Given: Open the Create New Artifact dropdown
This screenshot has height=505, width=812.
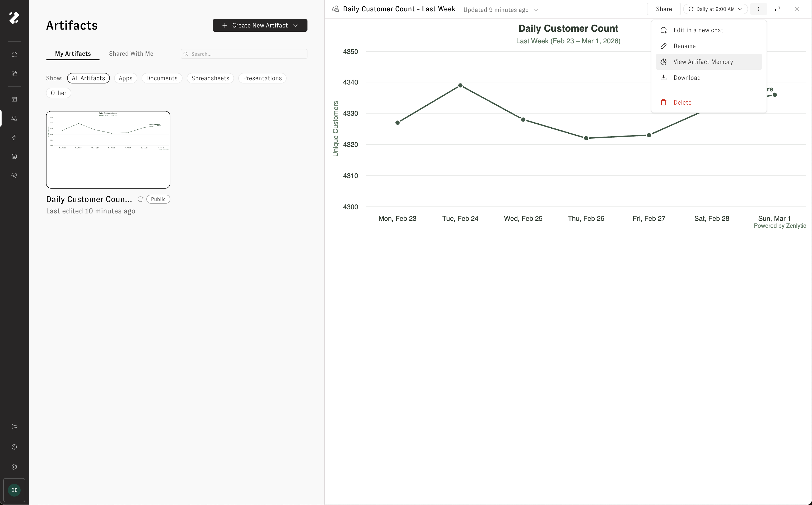Looking at the screenshot, I should [260, 25].
